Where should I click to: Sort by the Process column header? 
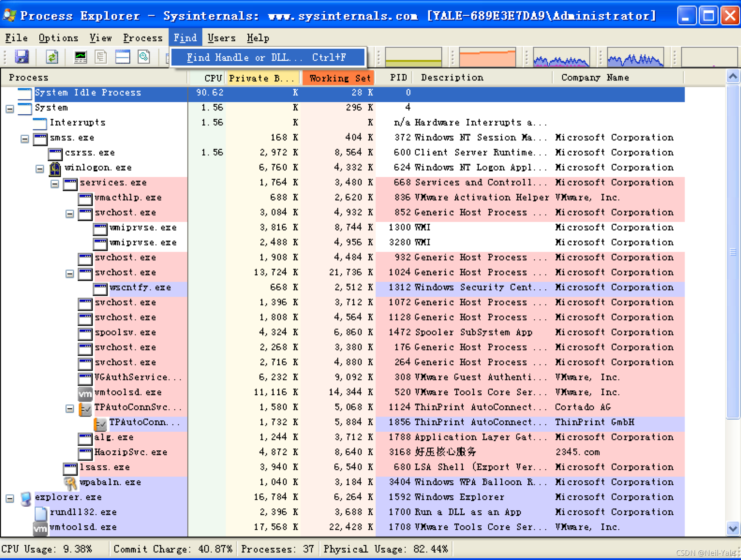click(94, 77)
